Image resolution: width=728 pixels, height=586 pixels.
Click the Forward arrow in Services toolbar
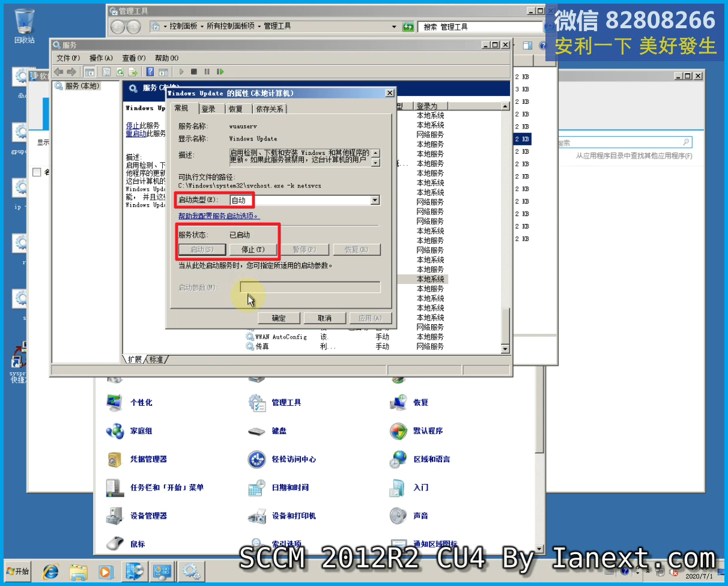(71, 71)
